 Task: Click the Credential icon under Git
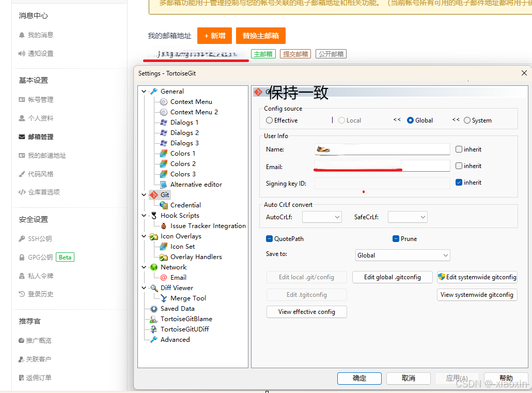(x=164, y=205)
